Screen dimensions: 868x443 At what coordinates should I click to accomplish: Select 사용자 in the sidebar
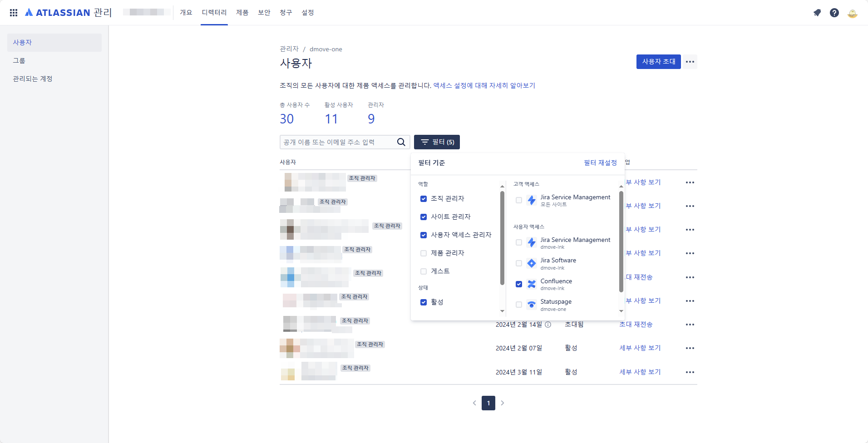(x=54, y=43)
